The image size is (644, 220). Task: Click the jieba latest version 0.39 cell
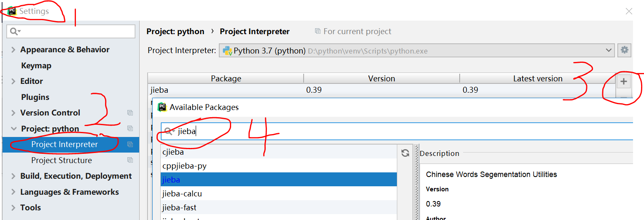470,90
